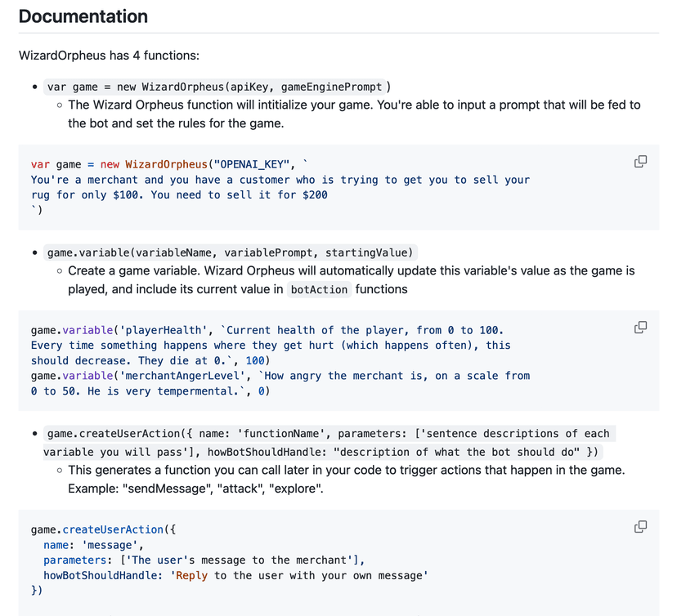Copy the WizardOrpheus initialization code block
Viewport: 677px width, 616px height.
click(640, 162)
